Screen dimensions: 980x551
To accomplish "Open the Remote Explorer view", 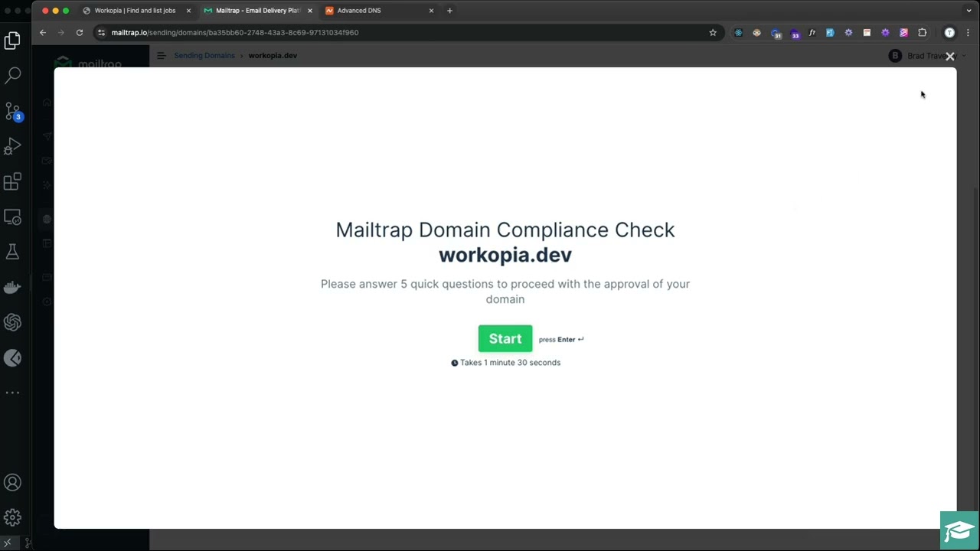I will tap(12, 217).
